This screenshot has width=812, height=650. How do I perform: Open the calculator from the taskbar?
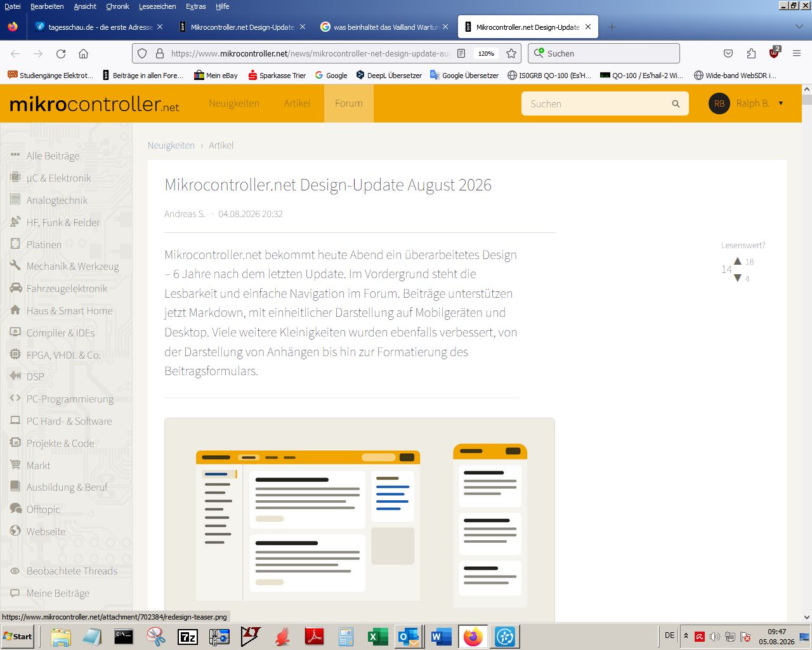point(346,637)
